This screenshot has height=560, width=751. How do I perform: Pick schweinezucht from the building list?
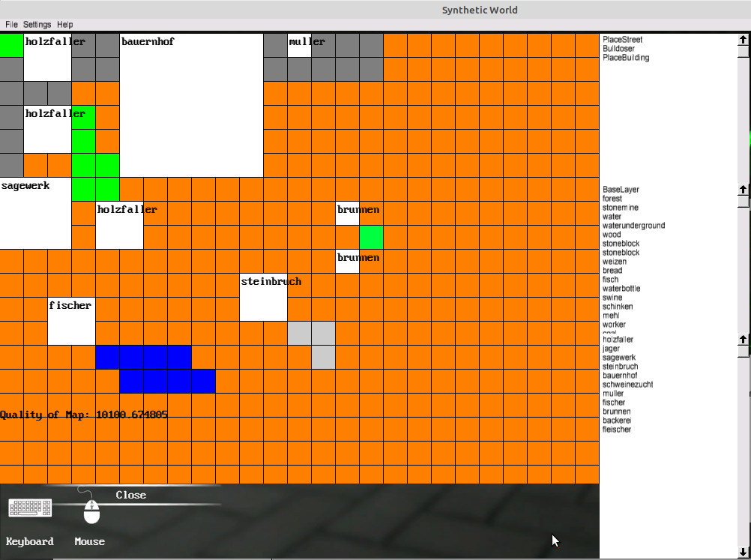click(627, 385)
